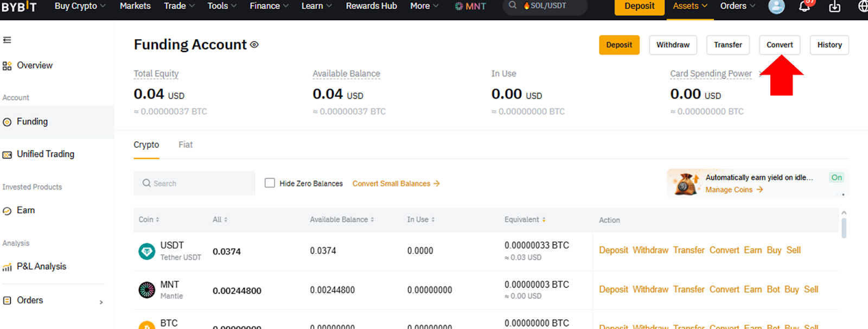868x329 pixels.
Task: Expand the Trade menu
Action: (179, 6)
